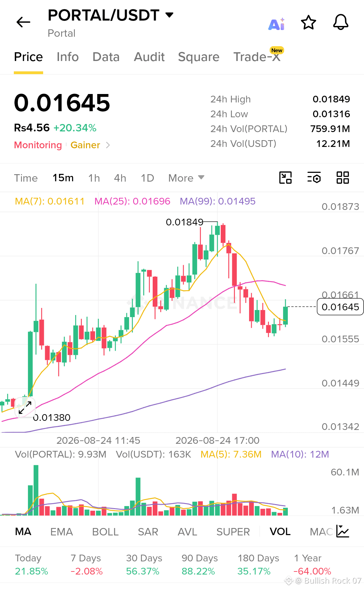Tap the Monitoring tag
Screen dimensions: 364x589
pyautogui.click(x=38, y=145)
